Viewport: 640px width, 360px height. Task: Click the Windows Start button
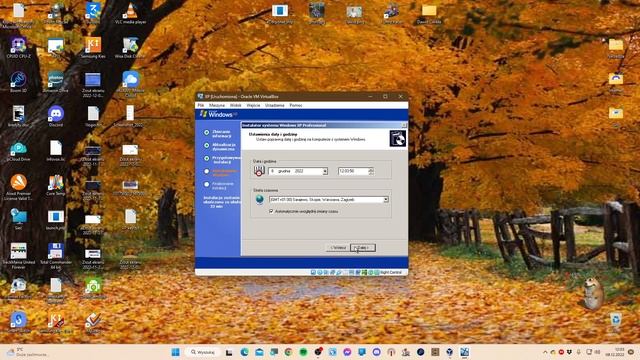(176, 352)
